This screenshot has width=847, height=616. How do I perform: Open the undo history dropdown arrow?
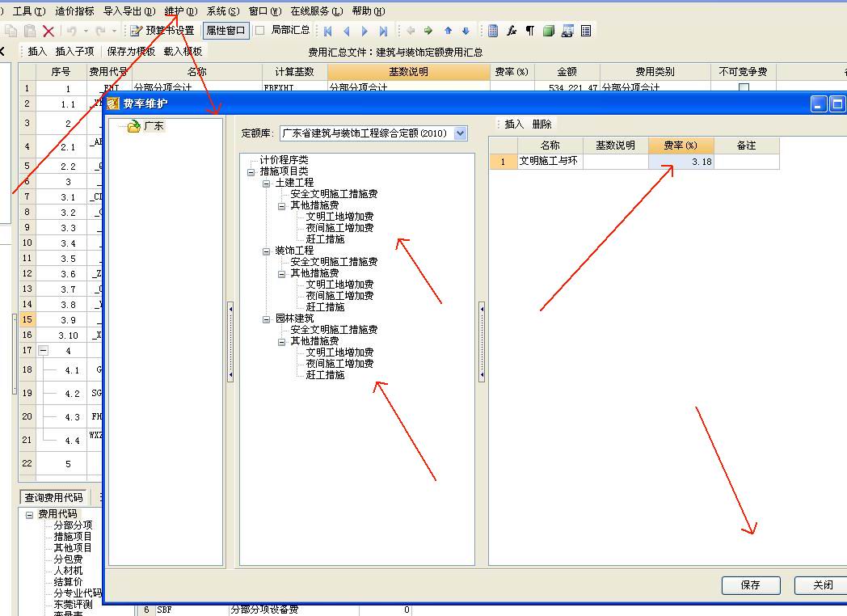pyautogui.click(x=86, y=31)
